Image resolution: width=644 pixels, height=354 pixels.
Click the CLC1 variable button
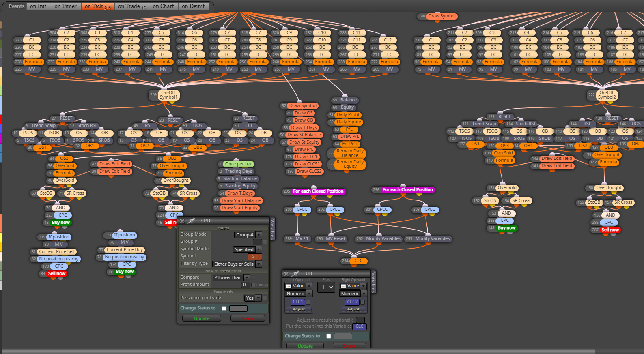pyautogui.click(x=298, y=302)
